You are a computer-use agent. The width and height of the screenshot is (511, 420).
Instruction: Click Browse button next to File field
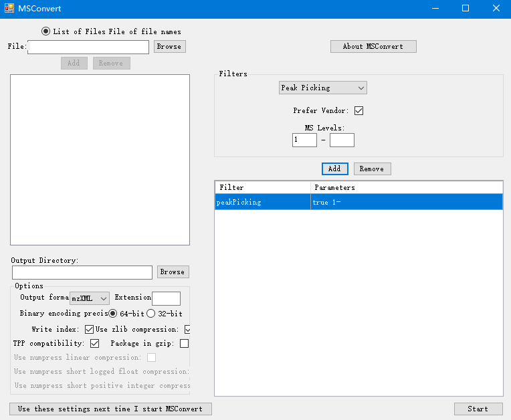169,47
